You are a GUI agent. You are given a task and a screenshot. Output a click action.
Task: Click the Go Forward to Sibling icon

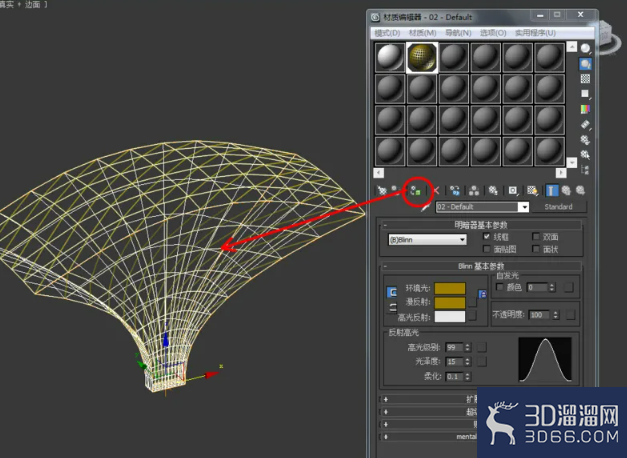click(580, 191)
